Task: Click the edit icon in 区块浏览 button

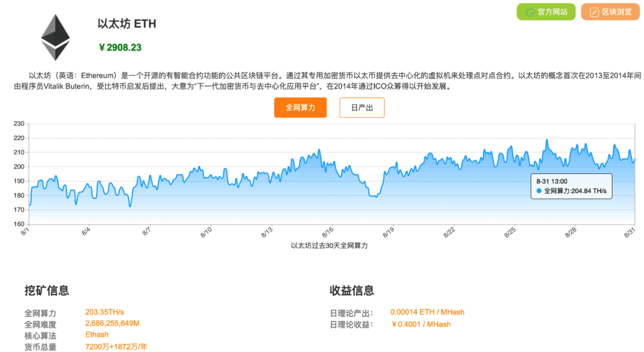Action: point(595,13)
